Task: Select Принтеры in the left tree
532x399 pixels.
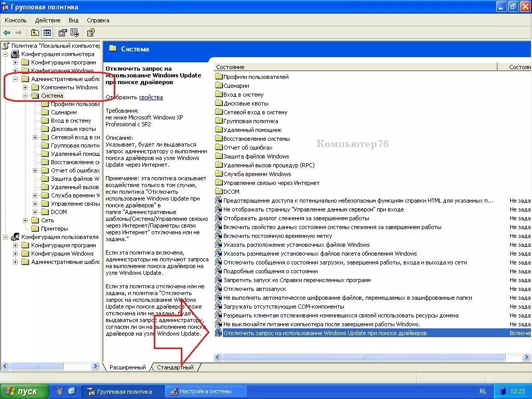Action: tap(55, 229)
